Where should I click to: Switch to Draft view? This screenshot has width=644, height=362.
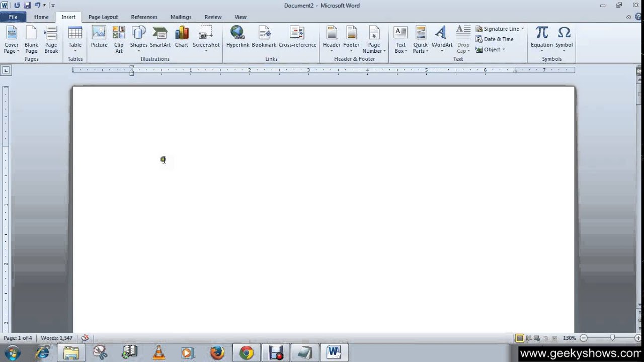pyautogui.click(x=554, y=338)
